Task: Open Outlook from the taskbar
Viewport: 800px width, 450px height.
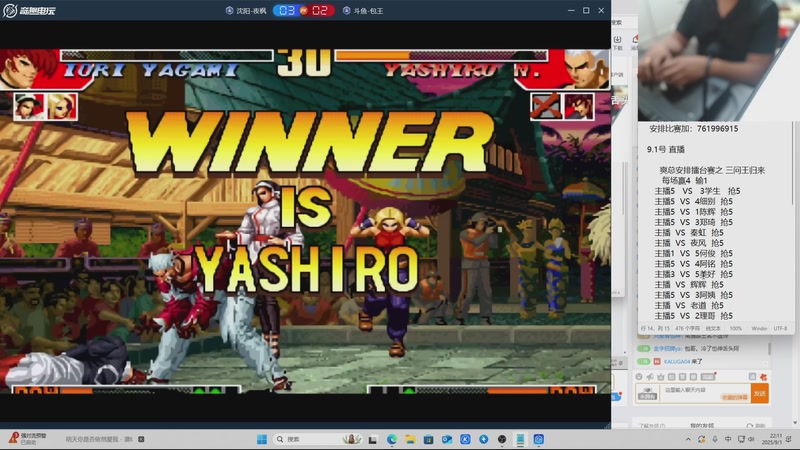Action: point(447,439)
